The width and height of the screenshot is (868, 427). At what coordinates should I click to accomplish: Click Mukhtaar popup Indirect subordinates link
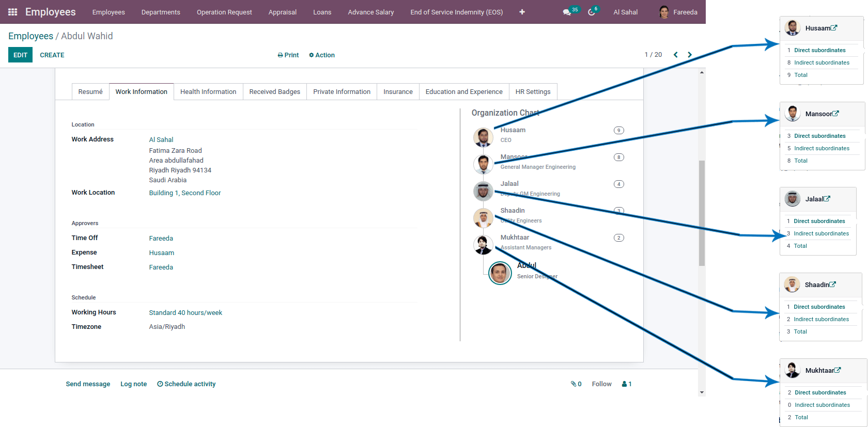tap(822, 405)
